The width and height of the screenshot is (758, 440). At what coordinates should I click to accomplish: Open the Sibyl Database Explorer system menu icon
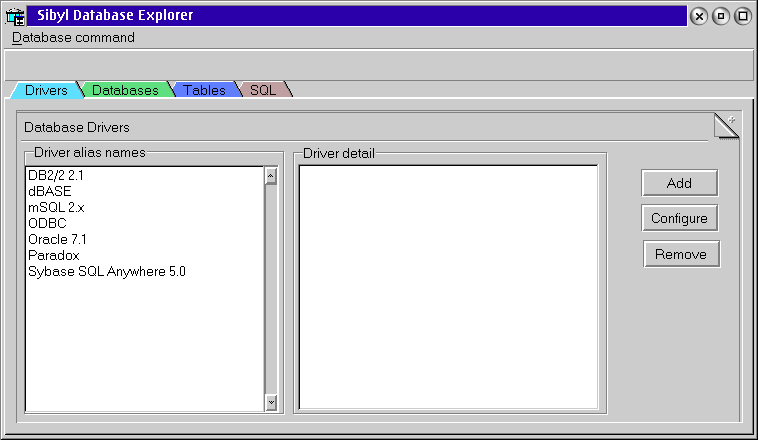click(x=15, y=16)
